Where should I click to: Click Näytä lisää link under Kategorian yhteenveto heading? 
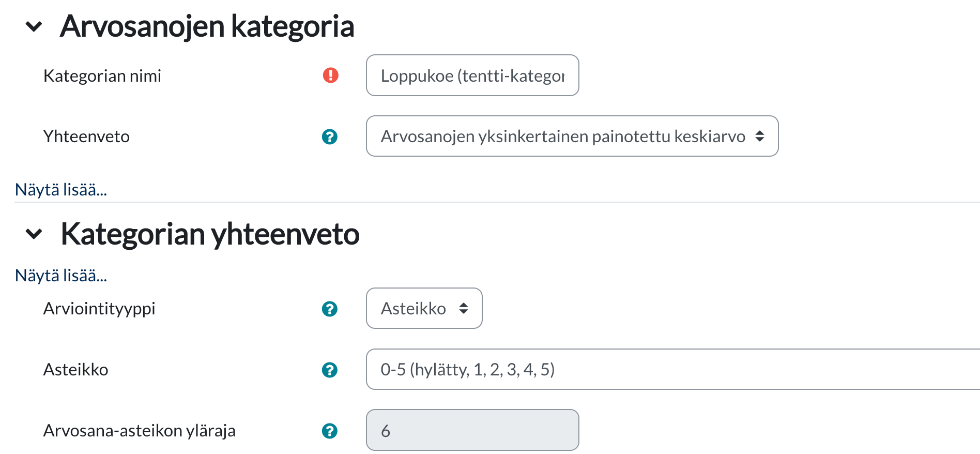61,276
